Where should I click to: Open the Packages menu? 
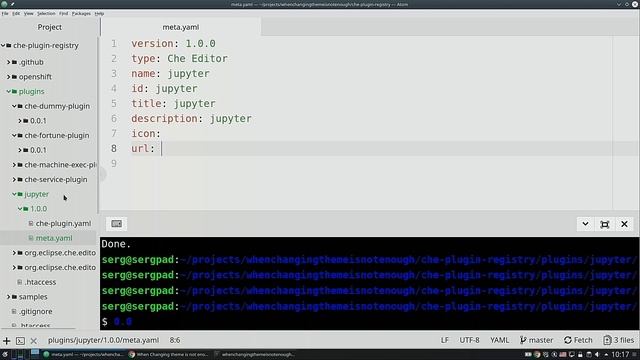[x=81, y=13]
